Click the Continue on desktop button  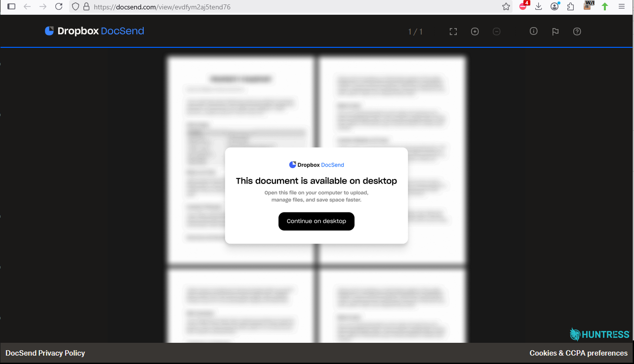317,221
